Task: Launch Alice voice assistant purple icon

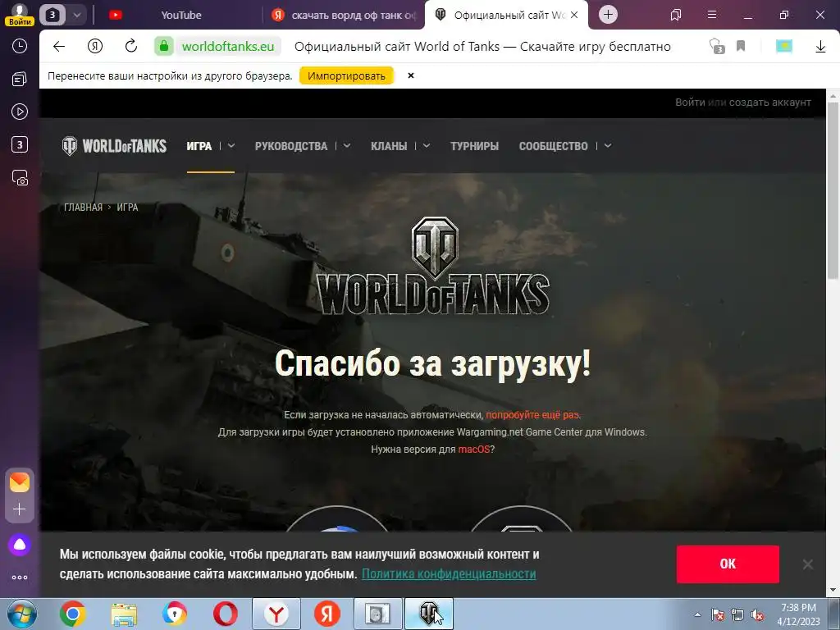Action: click(x=20, y=545)
